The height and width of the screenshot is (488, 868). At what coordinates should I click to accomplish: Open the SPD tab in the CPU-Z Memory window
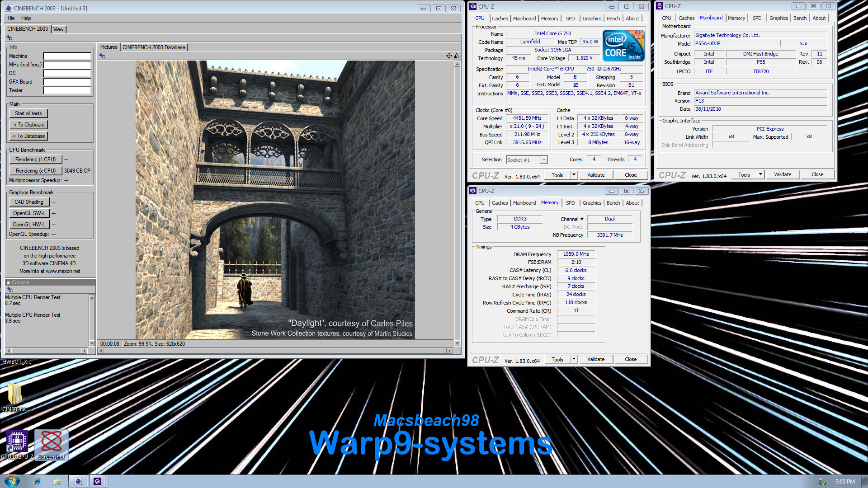point(570,203)
